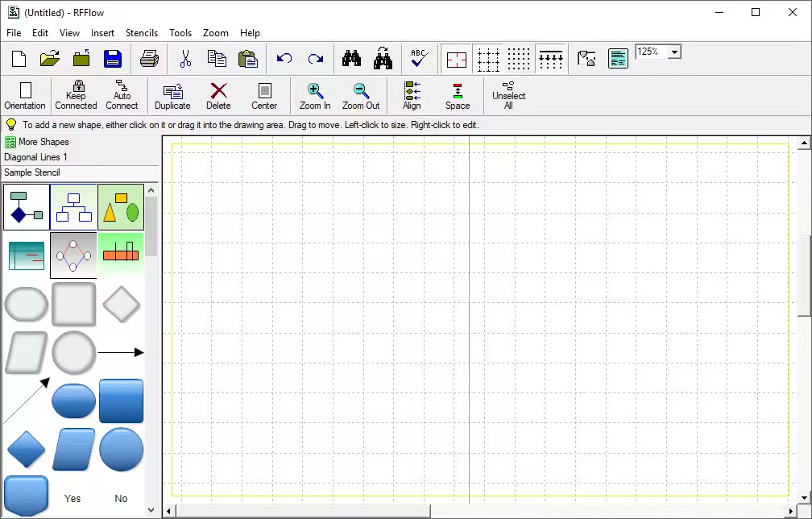Click the Duplicate button
812x519 pixels.
(172, 96)
